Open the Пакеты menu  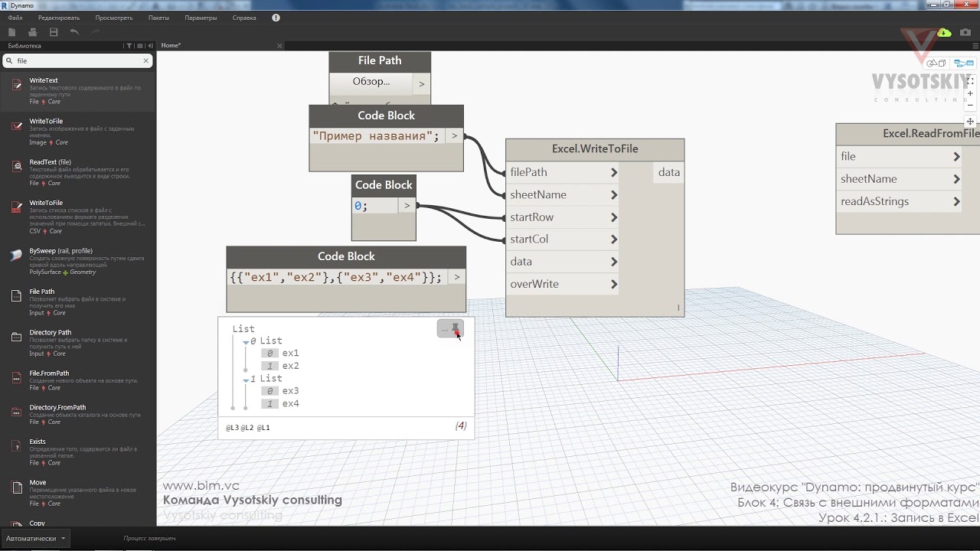pos(158,18)
